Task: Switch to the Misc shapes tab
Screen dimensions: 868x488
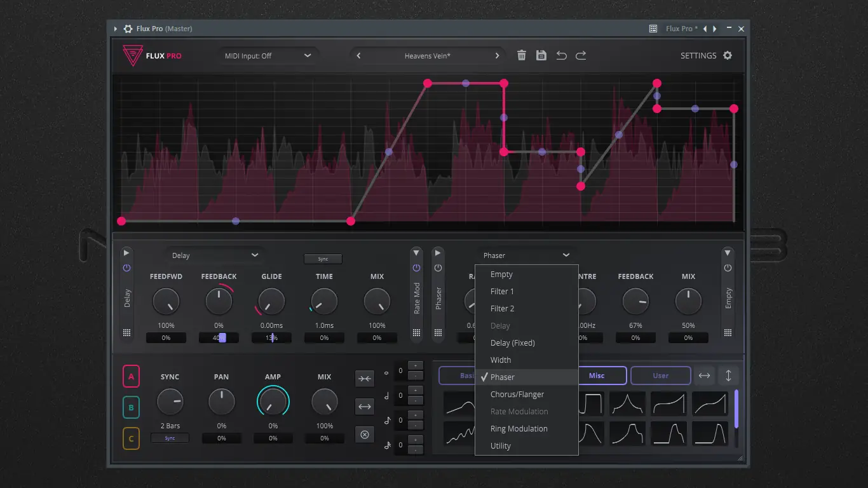Action: point(602,376)
